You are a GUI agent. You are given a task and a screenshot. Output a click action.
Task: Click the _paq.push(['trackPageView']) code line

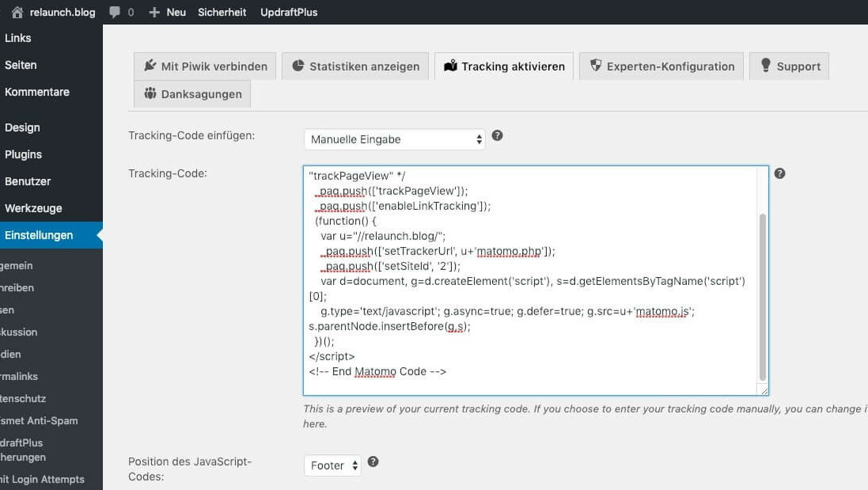(x=392, y=191)
